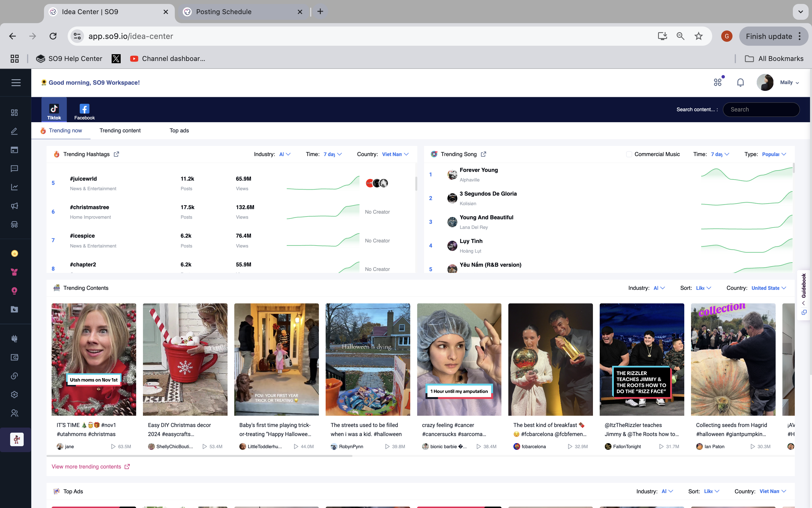Expand Trending Song Time dropdown
This screenshot has width=812, height=508.
(720, 154)
